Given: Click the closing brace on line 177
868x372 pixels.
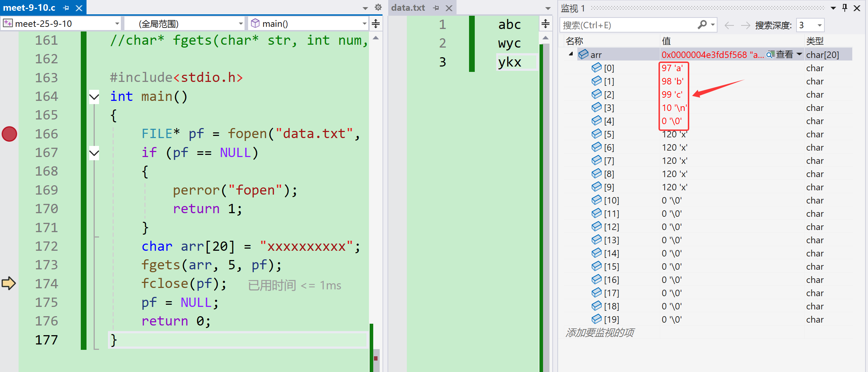Looking at the screenshot, I should pyautogui.click(x=114, y=340).
